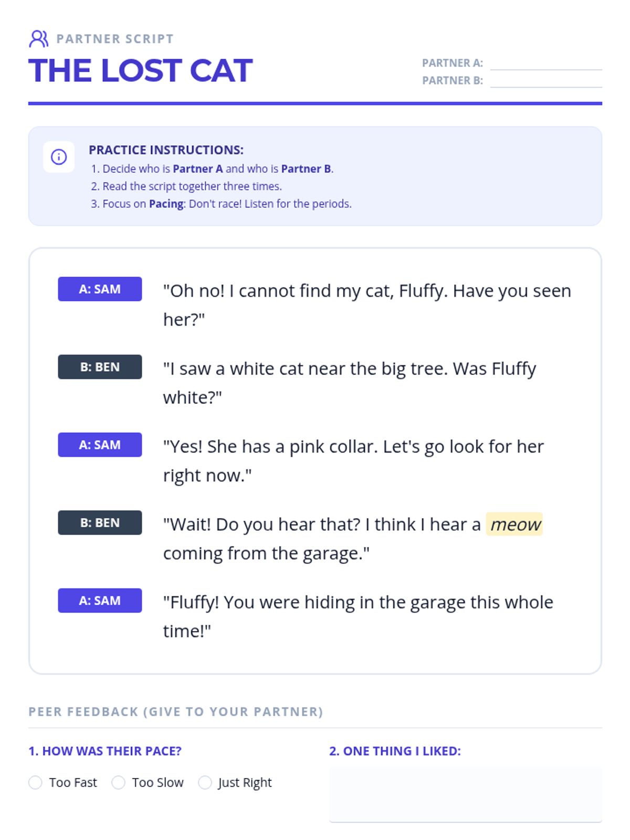
Task: Click the Practice Instructions heading
Action: 166,150
